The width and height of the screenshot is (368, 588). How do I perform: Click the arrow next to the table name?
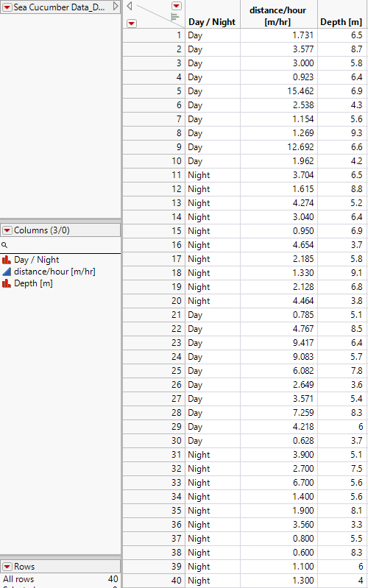coord(116,7)
